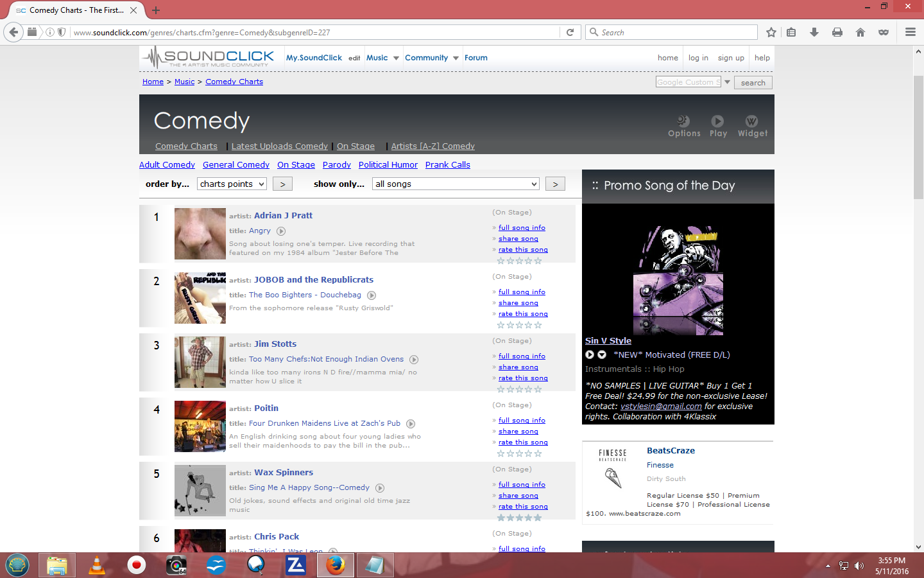Share the Jim Stotts song
Screen dimensions: 924x578
coord(518,367)
